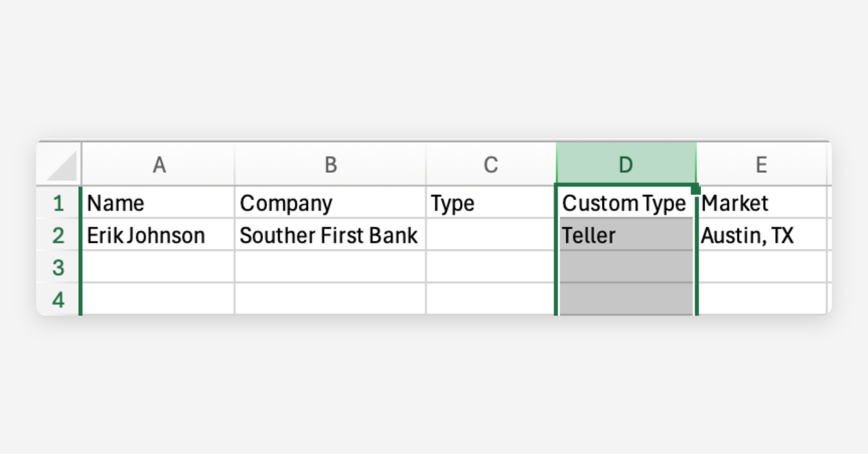Select row 2 header
Viewport: 868px width, 454px height.
pyautogui.click(x=58, y=235)
